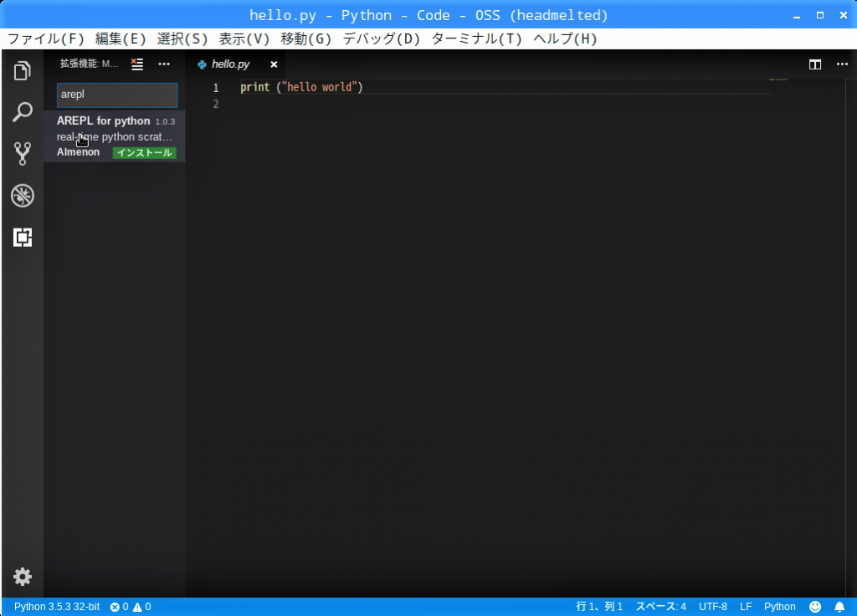This screenshot has height=616, width=857.
Task: Open the ターミナル(T) menu
Action: (x=476, y=38)
